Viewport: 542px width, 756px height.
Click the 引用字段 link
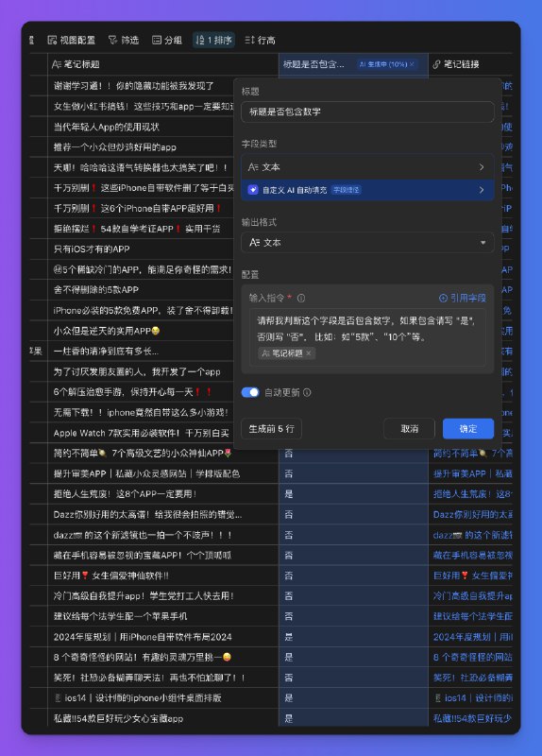[463, 298]
